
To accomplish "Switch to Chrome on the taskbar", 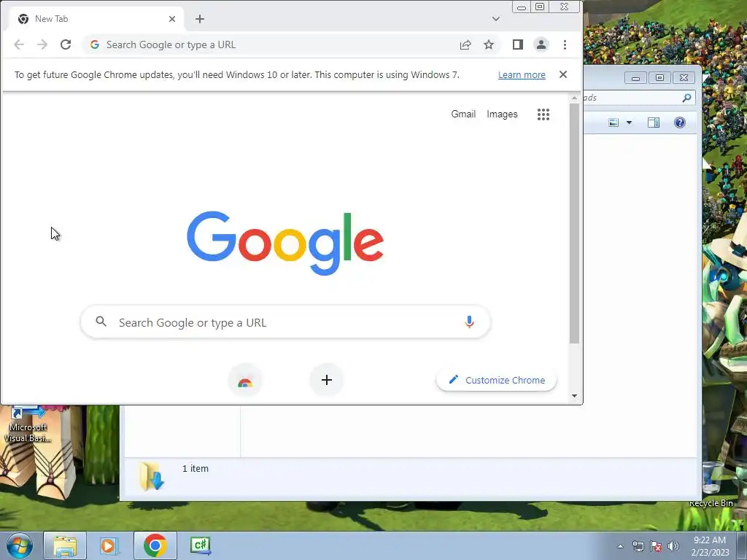I will (155, 545).
